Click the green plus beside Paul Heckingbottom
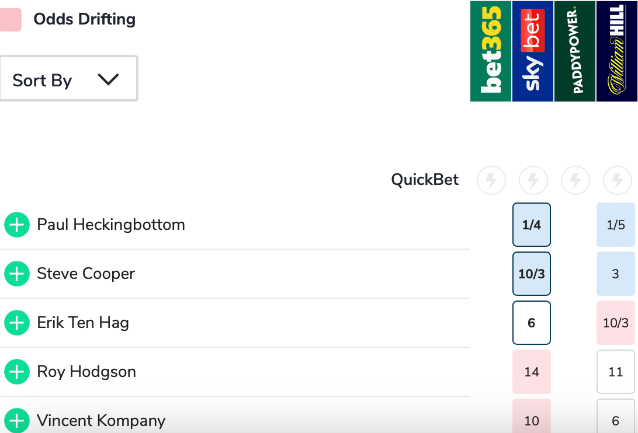This screenshot has width=638, height=433. (x=17, y=225)
